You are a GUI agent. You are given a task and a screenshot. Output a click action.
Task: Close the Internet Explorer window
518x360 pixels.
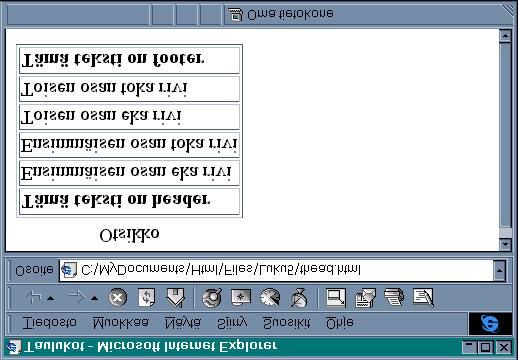point(503,347)
